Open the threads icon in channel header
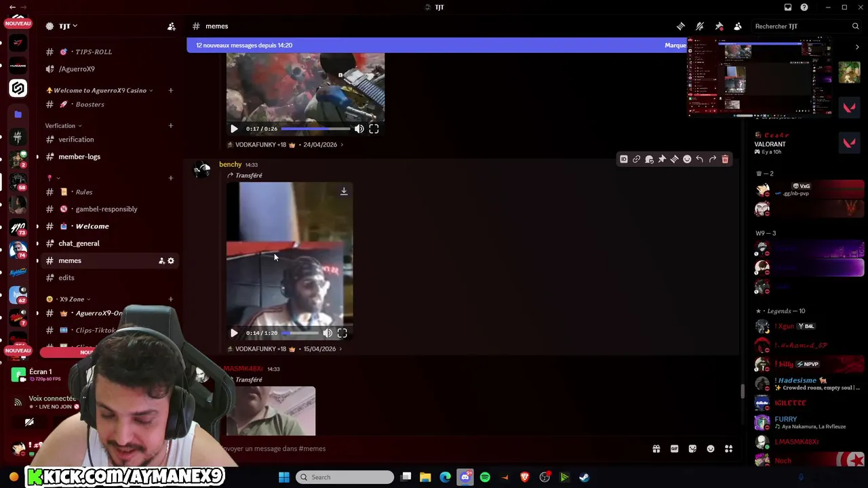Screen dimensions: 868x488 click(680, 26)
